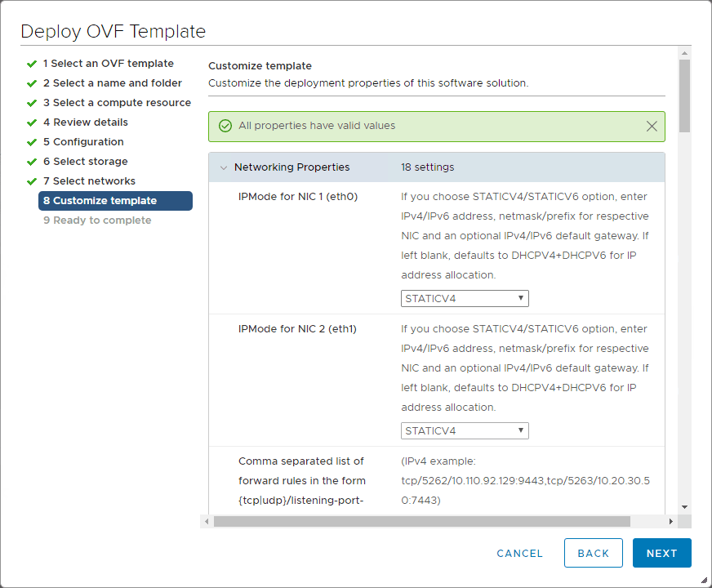Viewport: 712px width, 588px height.
Task: Click CANCEL to abort the deployment
Action: [x=519, y=553]
